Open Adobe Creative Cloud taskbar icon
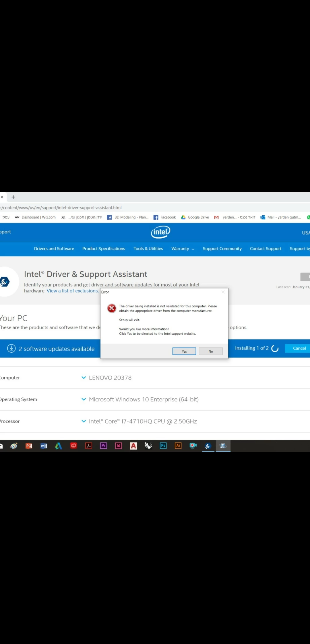The height and width of the screenshot is (644, 310). (74, 446)
